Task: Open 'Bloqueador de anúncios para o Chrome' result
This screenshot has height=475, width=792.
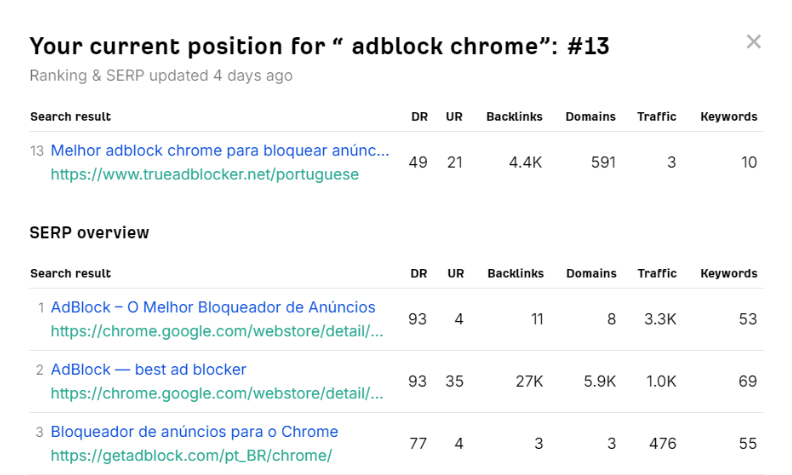Action: click(194, 432)
